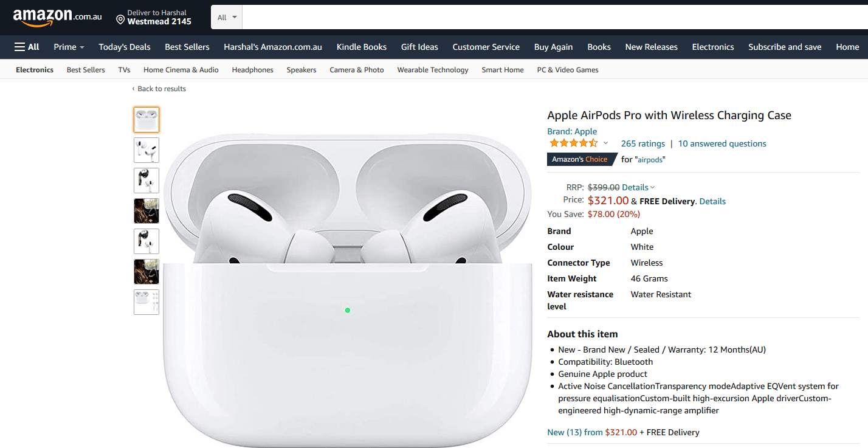Expand the star ratings breakdown arrow

(605, 143)
